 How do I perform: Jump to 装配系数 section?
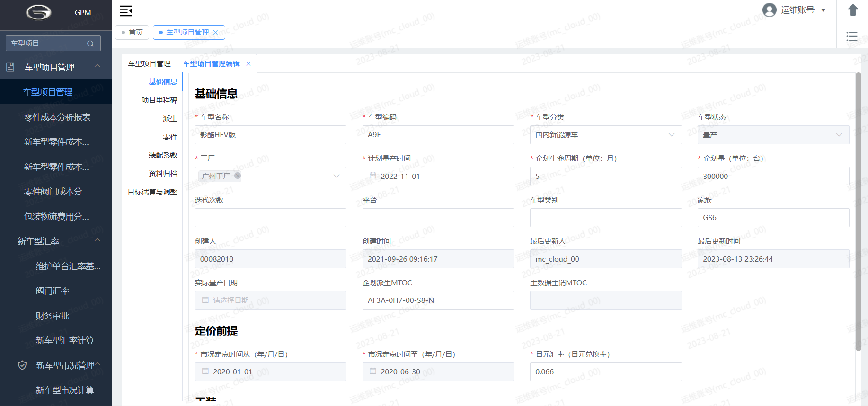(163, 155)
